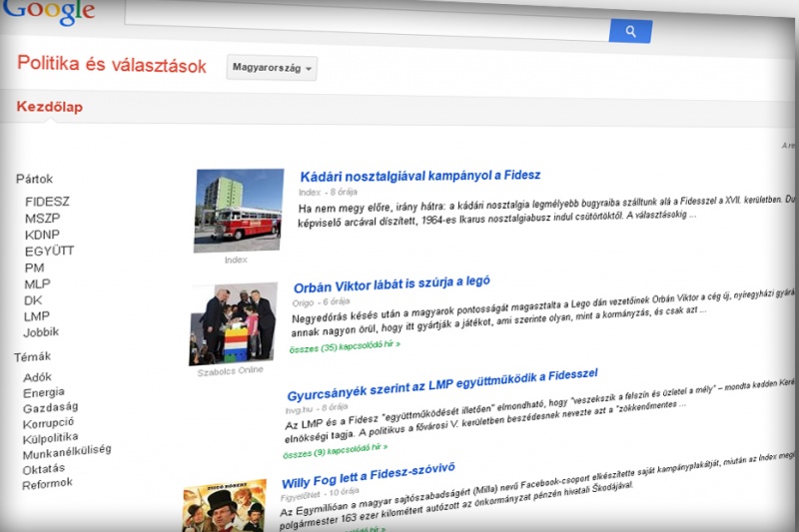The height and width of the screenshot is (532, 799).
Task: Open headline Kádári nosztalgiával kampányol a Fidesz
Action: 420,176
